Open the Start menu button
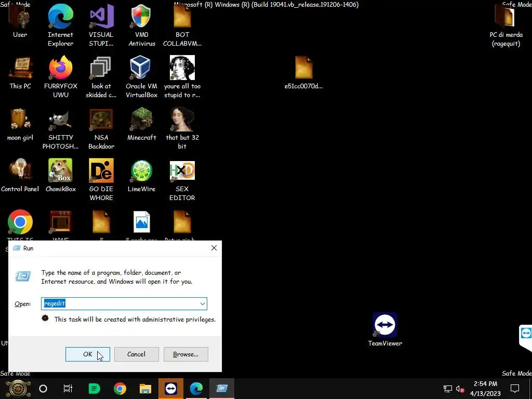 (18, 389)
